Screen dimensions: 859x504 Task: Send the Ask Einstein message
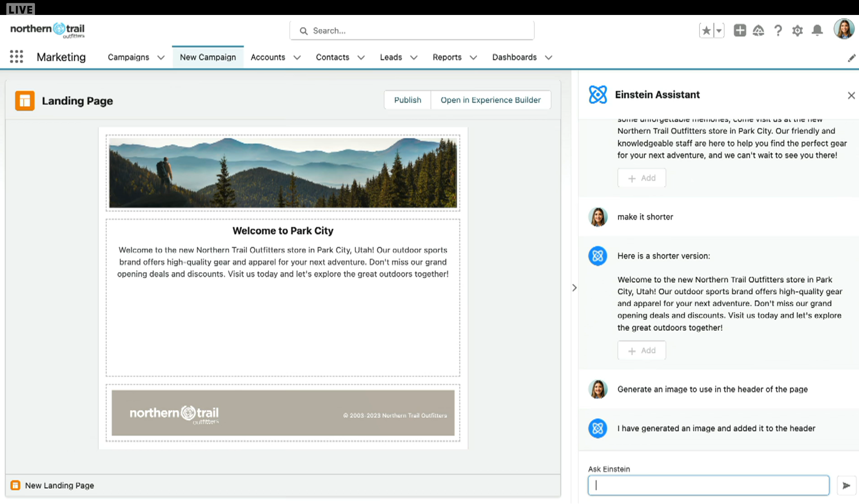[846, 485]
